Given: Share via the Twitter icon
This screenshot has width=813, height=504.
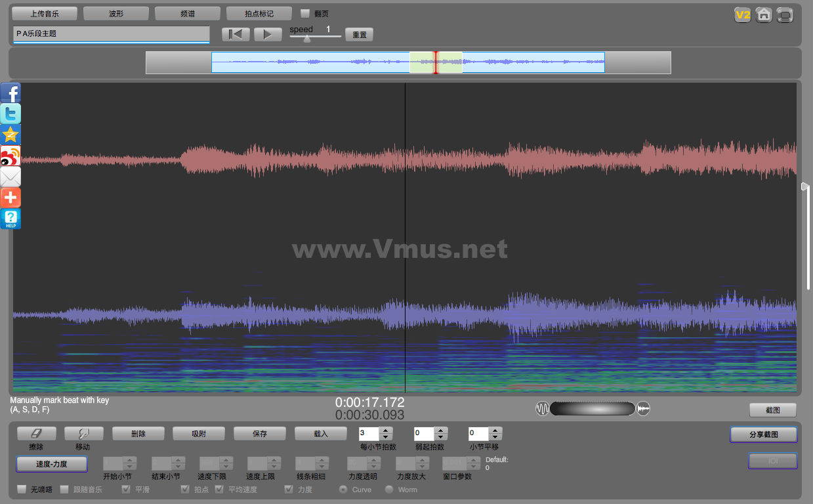Looking at the screenshot, I should click(x=10, y=114).
